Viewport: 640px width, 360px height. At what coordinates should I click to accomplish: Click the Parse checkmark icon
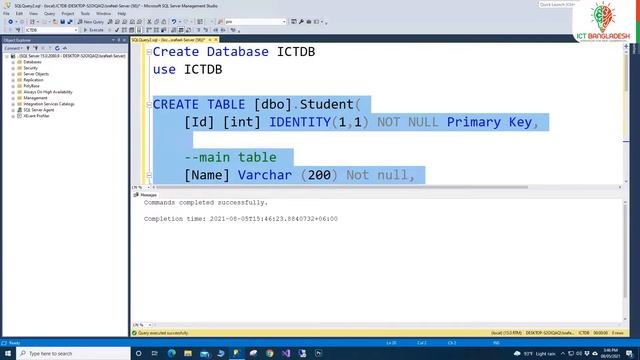pyautogui.click(x=117, y=30)
